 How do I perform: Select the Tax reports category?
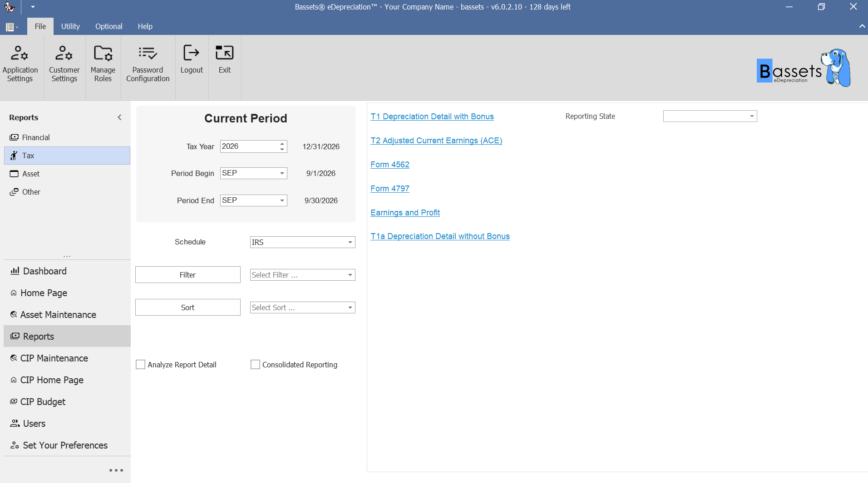click(67, 156)
